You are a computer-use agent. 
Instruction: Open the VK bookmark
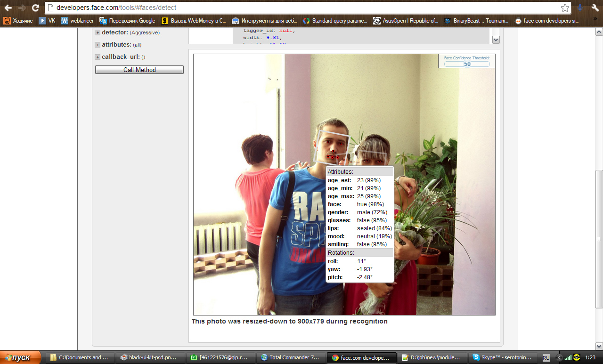[x=47, y=21]
